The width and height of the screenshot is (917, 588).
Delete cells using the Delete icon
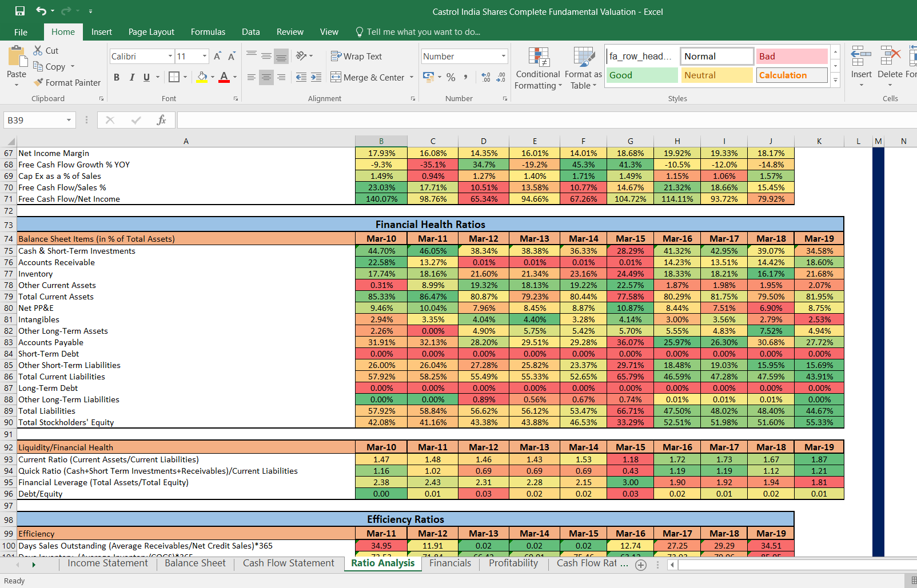pyautogui.click(x=890, y=57)
